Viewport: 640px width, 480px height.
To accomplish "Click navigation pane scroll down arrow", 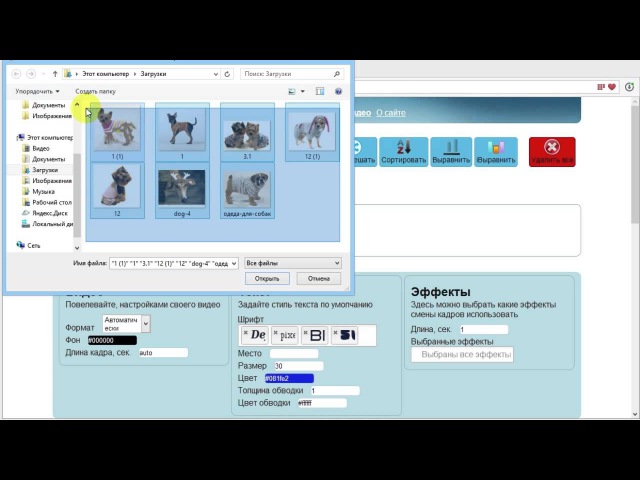I will point(77,248).
